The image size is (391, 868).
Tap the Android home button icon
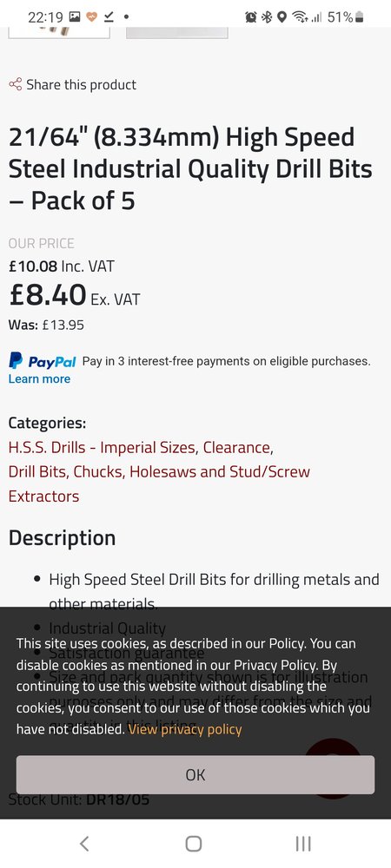click(193, 844)
